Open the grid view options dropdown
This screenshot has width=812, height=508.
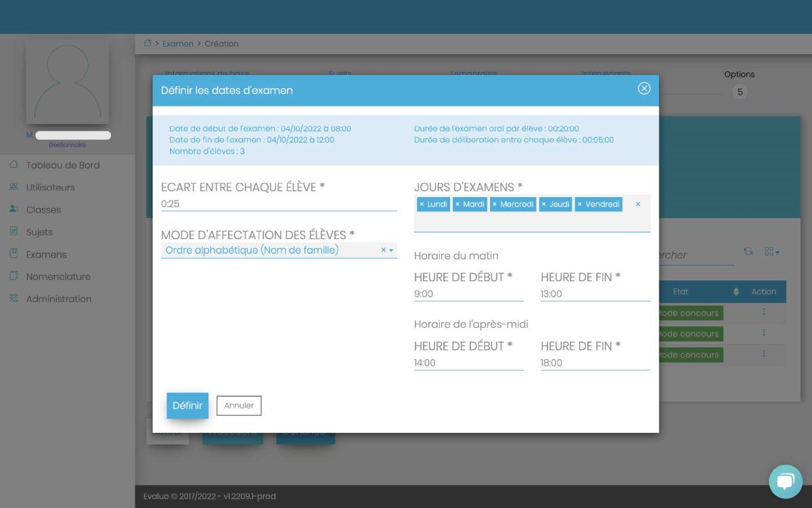click(771, 252)
